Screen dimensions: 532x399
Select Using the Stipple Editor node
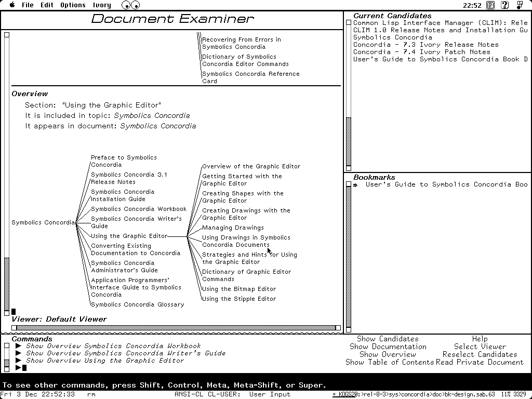click(239, 299)
